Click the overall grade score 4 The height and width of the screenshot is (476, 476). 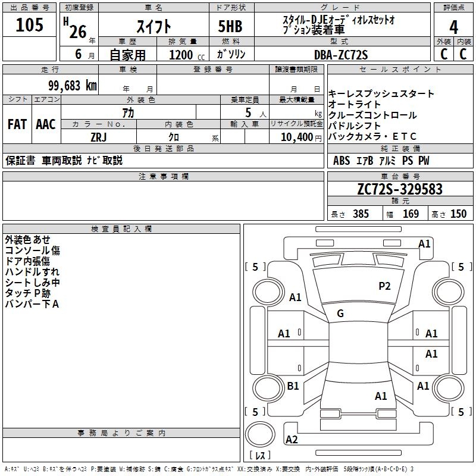(453, 27)
